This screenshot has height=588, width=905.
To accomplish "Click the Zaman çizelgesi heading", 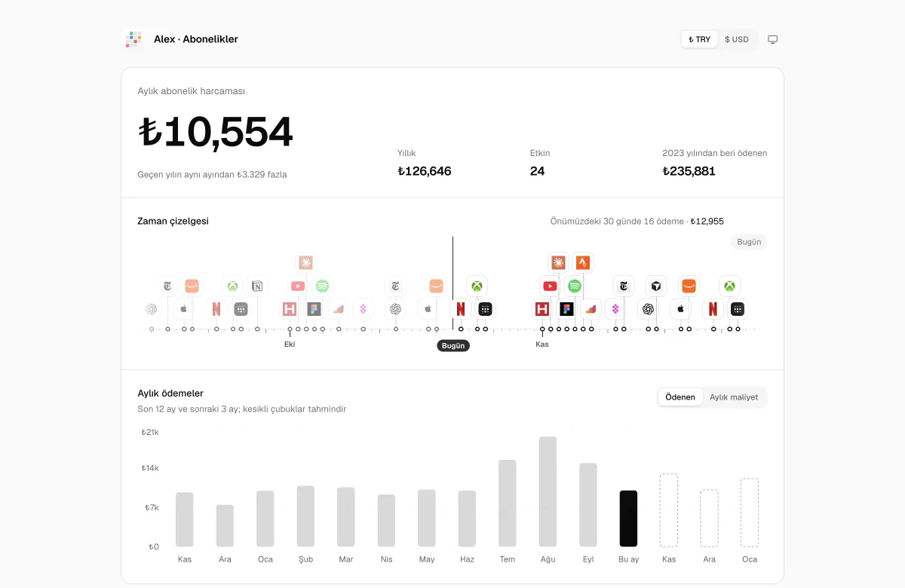I will 173,221.
